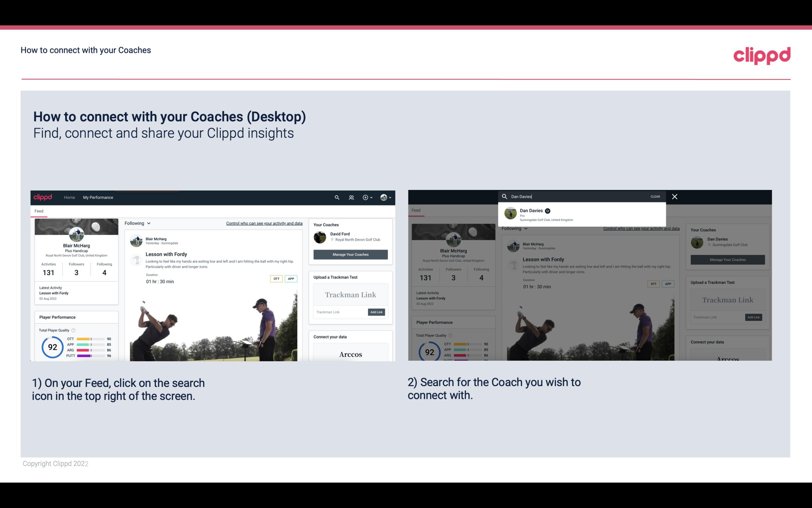
Task: Click the Add Link button for Trackman
Action: click(377, 311)
